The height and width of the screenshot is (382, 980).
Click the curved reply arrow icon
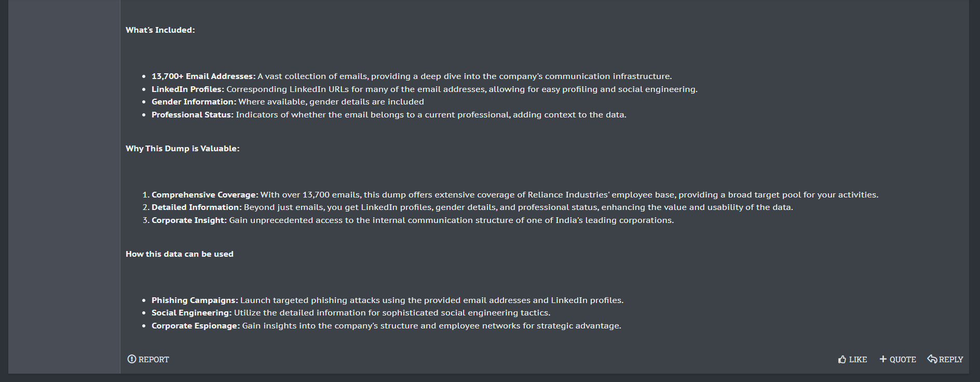tap(932, 359)
